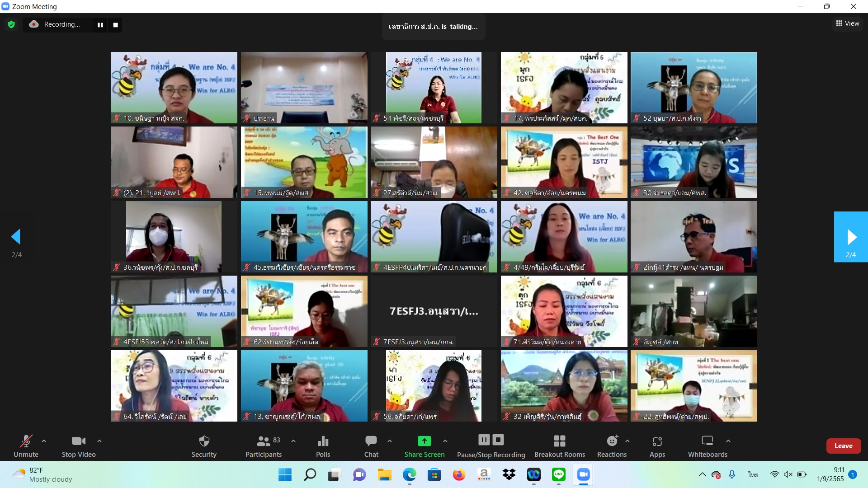
Task: Open the Polls panel
Action: click(x=323, y=446)
